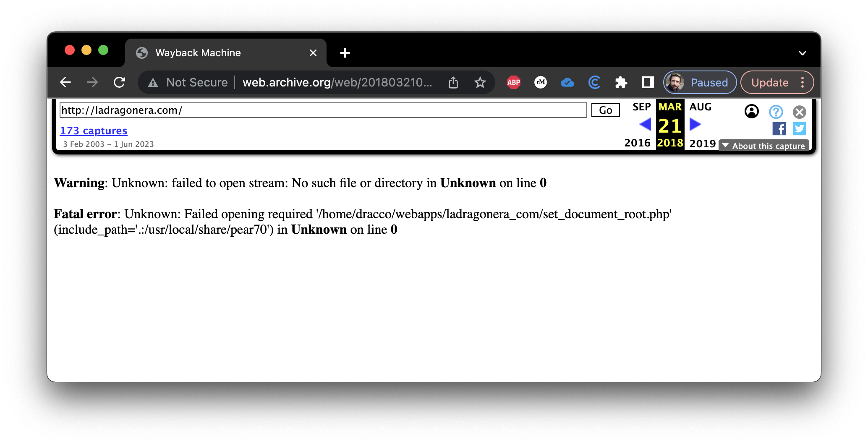
Task: Close the Wayback Machine toolbar
Action: tap(799, 112)
